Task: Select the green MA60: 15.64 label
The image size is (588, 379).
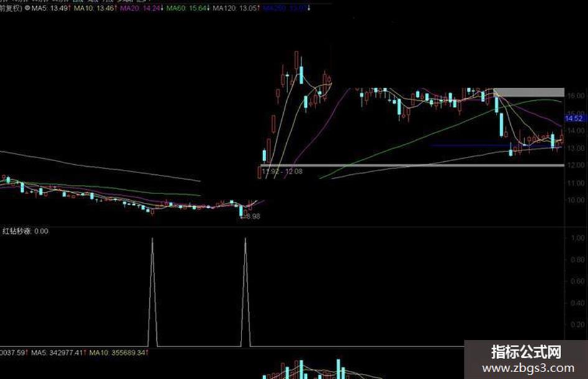Action: tap(187, 8)
